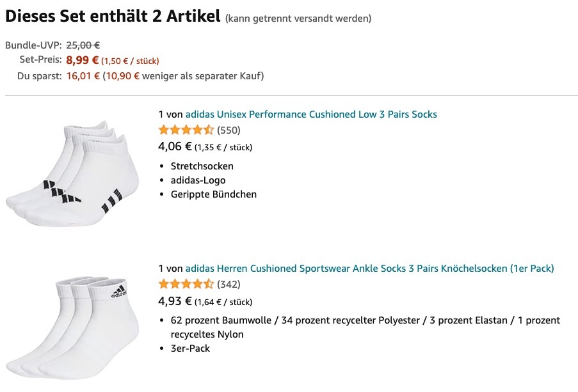Click the 4,06 € product price

[175, 146]
